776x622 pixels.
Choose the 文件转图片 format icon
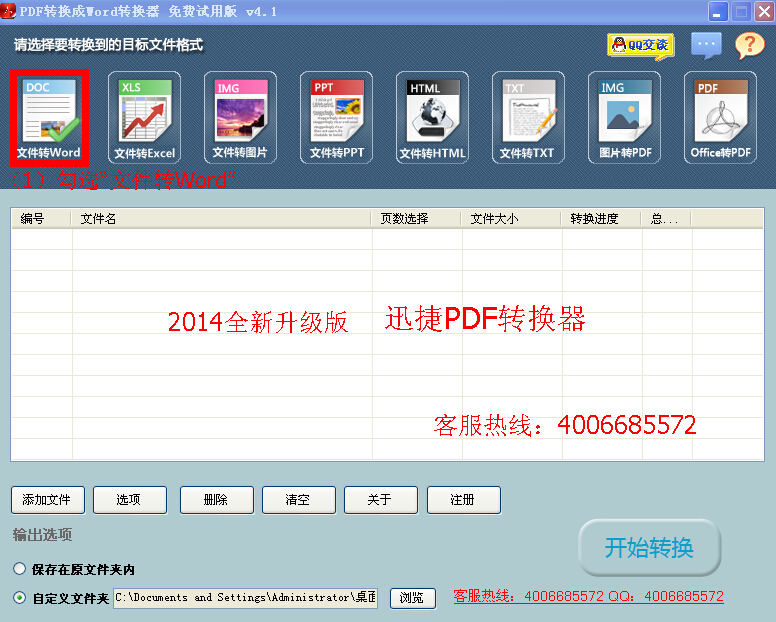click(x=241, y=118)
